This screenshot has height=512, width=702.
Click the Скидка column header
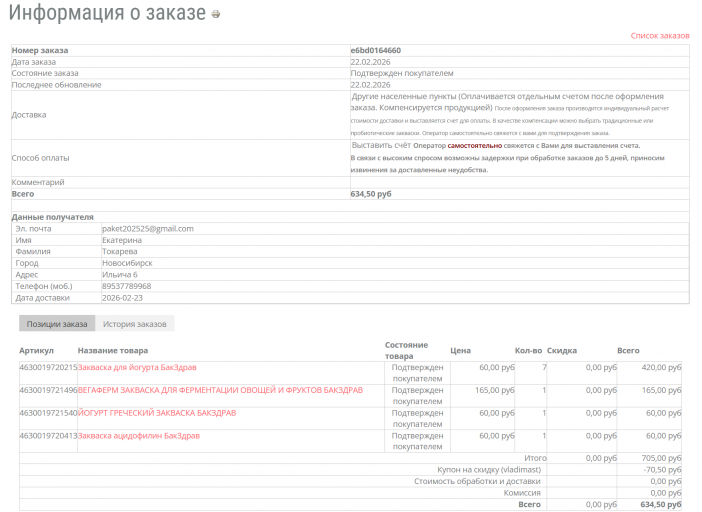[562, 351]
